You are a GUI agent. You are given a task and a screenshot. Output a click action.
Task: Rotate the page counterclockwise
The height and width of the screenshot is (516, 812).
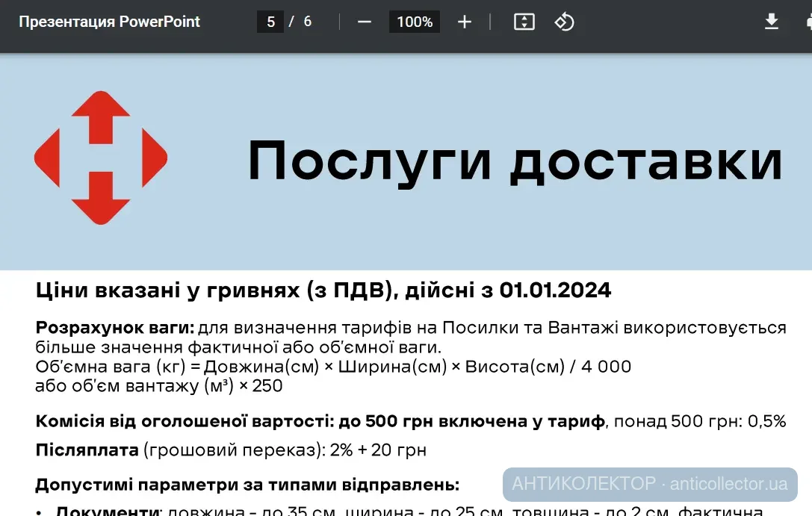tap(564, 22)
